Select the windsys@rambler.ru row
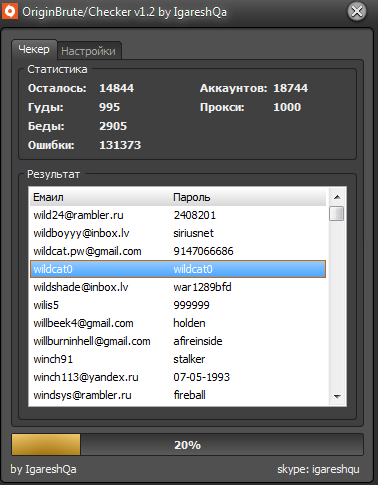The image size is (378, 485). (x=178, y=395)
